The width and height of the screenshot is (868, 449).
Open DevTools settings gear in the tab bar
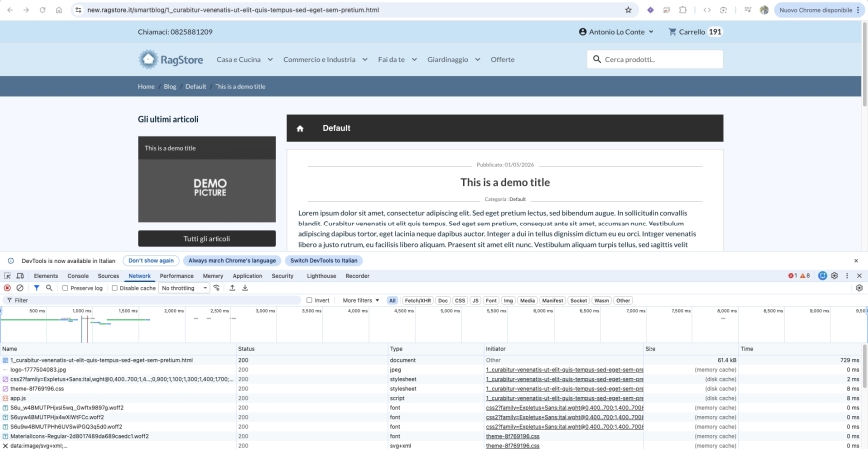click(835, 275)
